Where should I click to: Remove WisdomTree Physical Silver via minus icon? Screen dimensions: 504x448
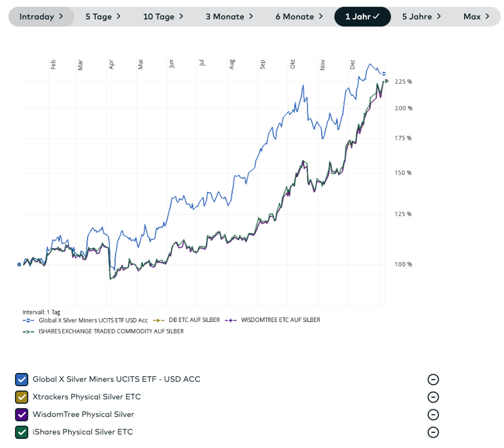coord(433,415)
